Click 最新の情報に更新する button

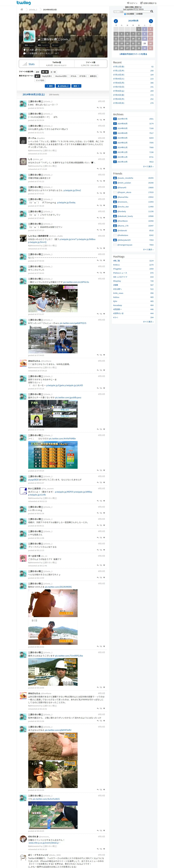coord(133,7)
